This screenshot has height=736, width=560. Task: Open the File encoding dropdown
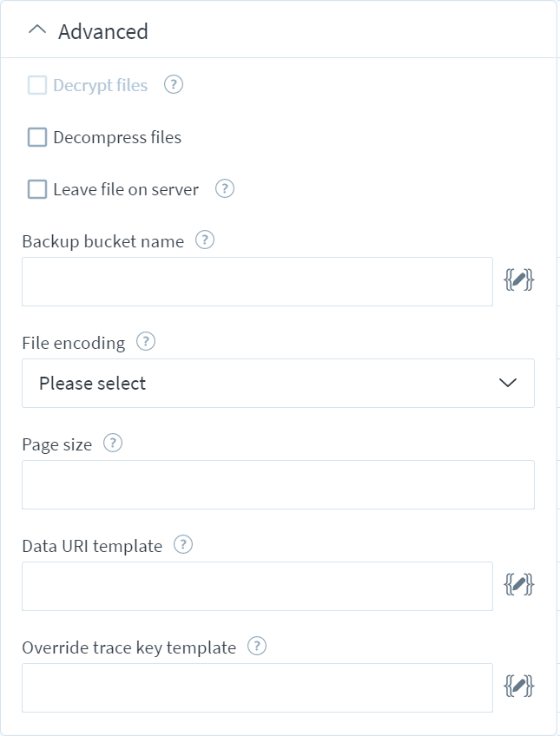[x=278, y=383]
